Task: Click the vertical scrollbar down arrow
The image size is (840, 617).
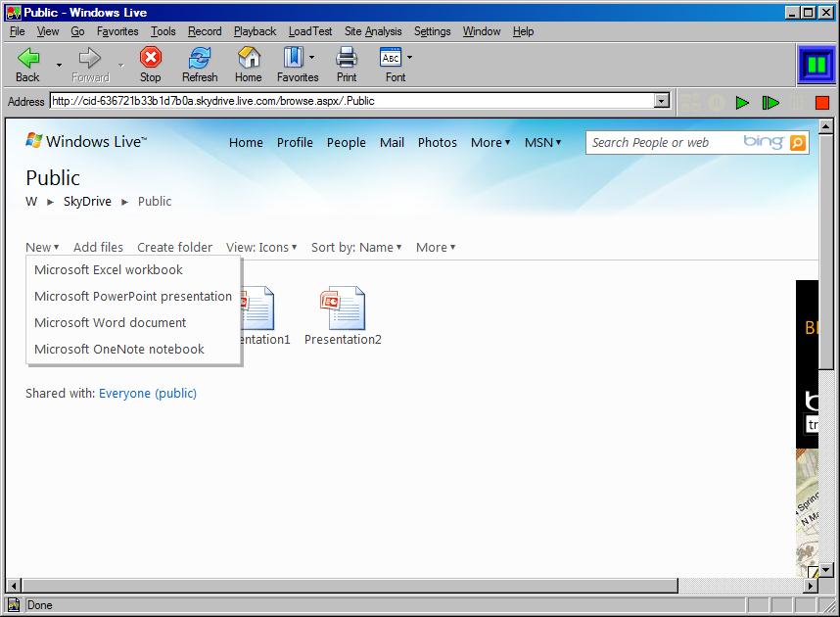Action: [825, 570]
